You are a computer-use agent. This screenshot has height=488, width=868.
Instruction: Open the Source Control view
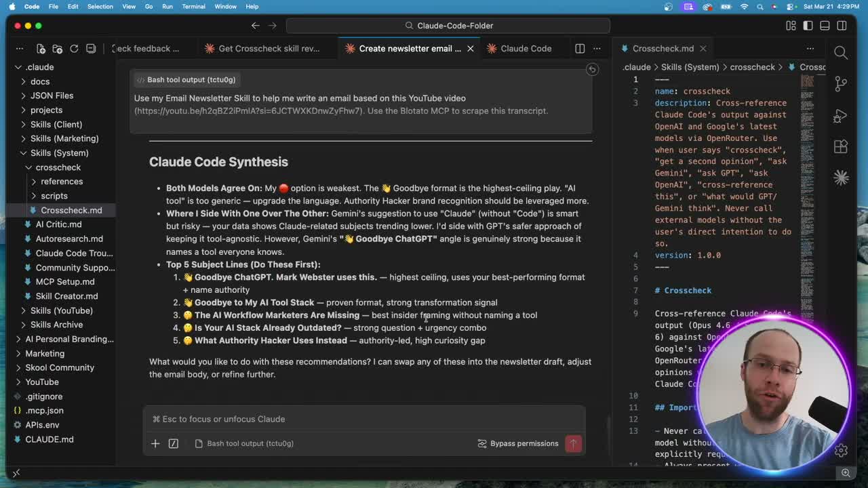pos(841,84)
